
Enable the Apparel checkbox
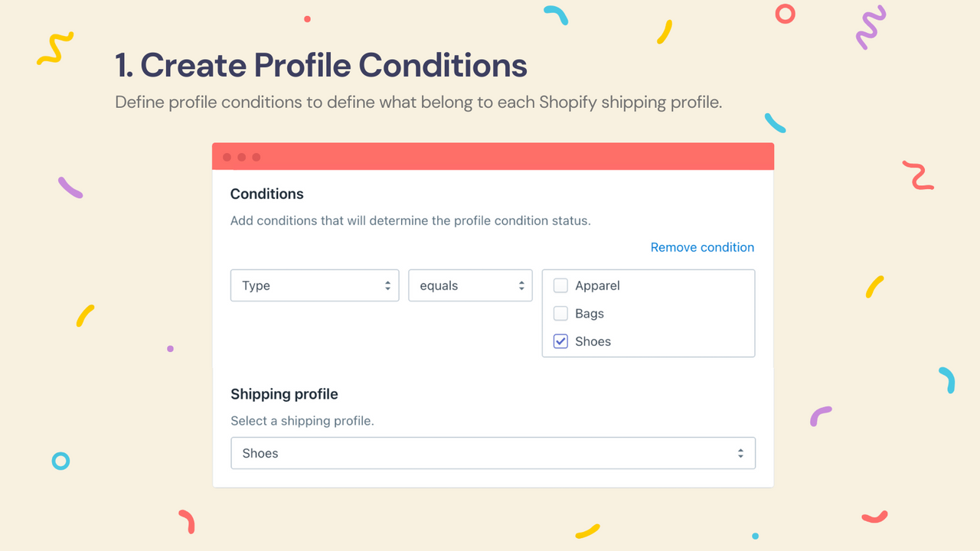[560, 285]
